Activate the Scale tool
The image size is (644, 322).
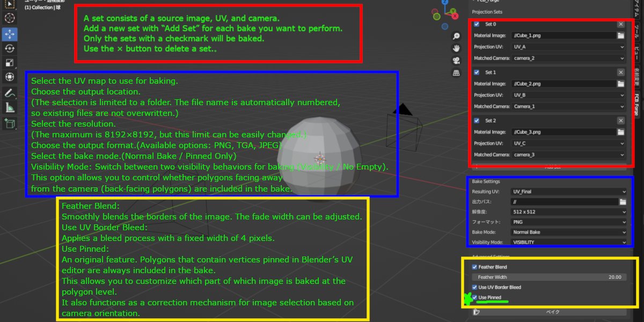point(10,62)
